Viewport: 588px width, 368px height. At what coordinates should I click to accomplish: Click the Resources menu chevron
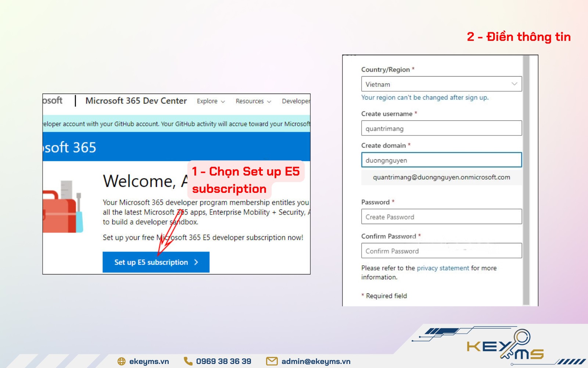(x=269, y=102)
